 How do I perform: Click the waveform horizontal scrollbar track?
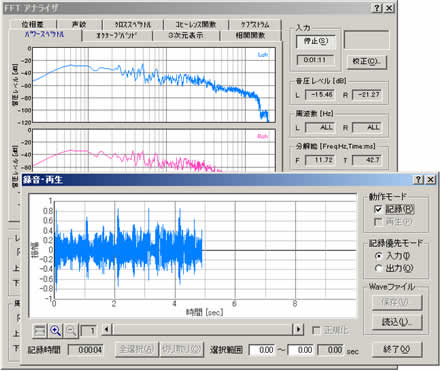pyautogui.click(x=202, y=330)
